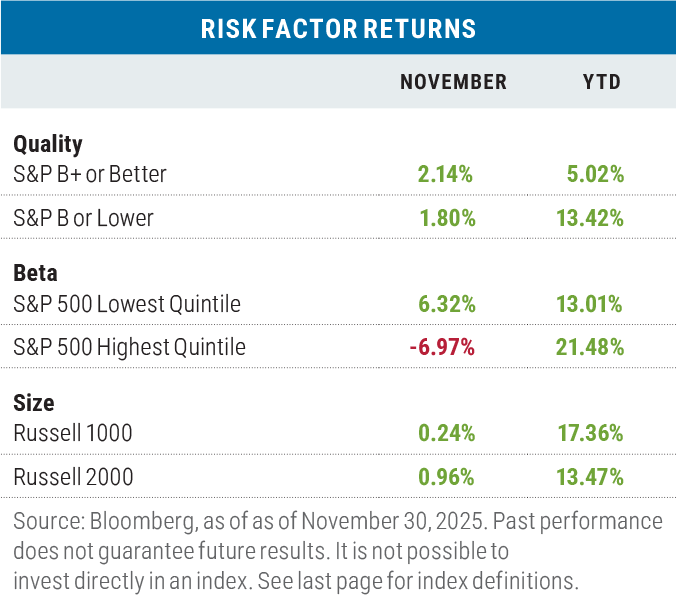Select the 17.36% YTD value
The image size is (676, 603).
[589, 434]
